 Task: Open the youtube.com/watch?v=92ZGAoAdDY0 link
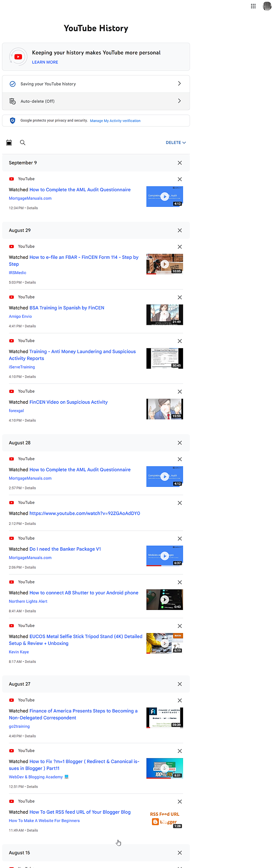(85, 513)
